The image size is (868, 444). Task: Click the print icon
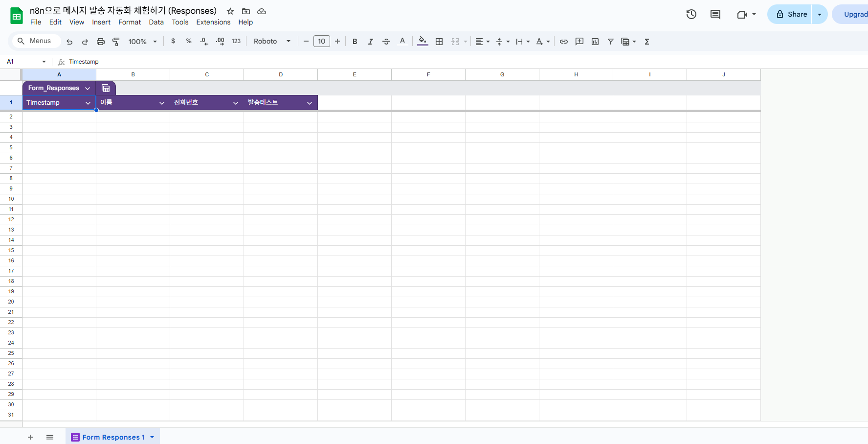pos(100,42)
